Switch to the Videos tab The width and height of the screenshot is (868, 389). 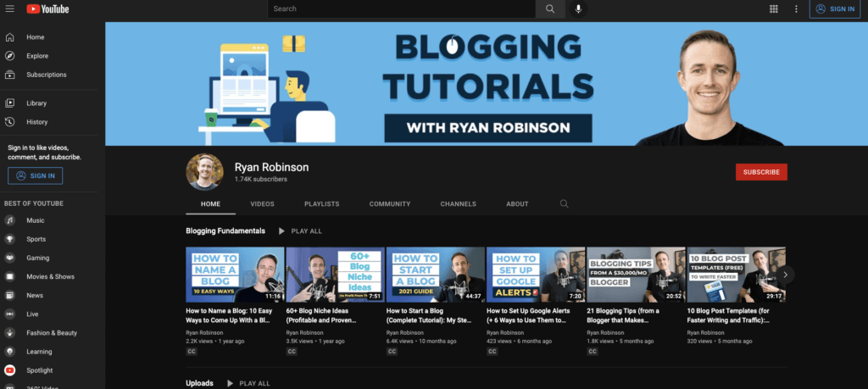(x=262, y=204)
